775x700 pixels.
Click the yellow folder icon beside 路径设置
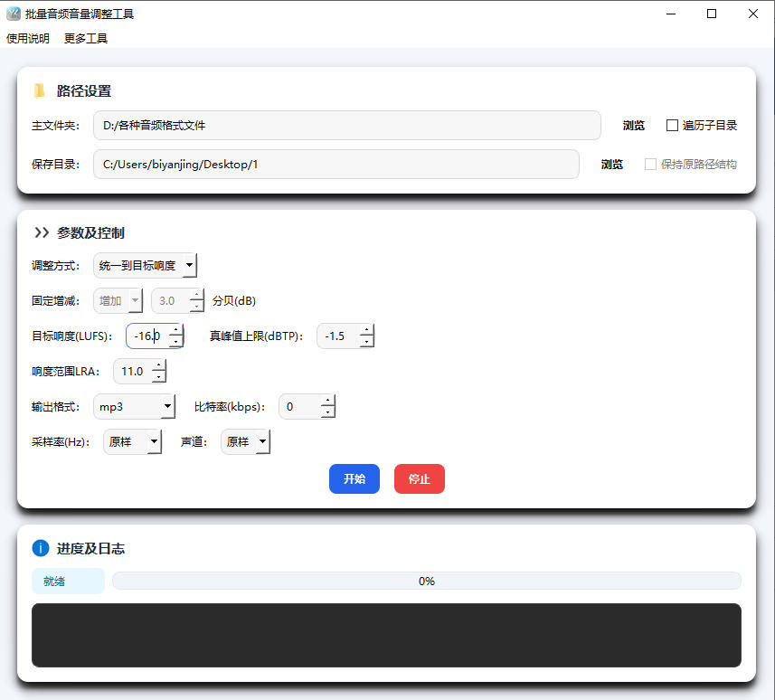[38, 90]
